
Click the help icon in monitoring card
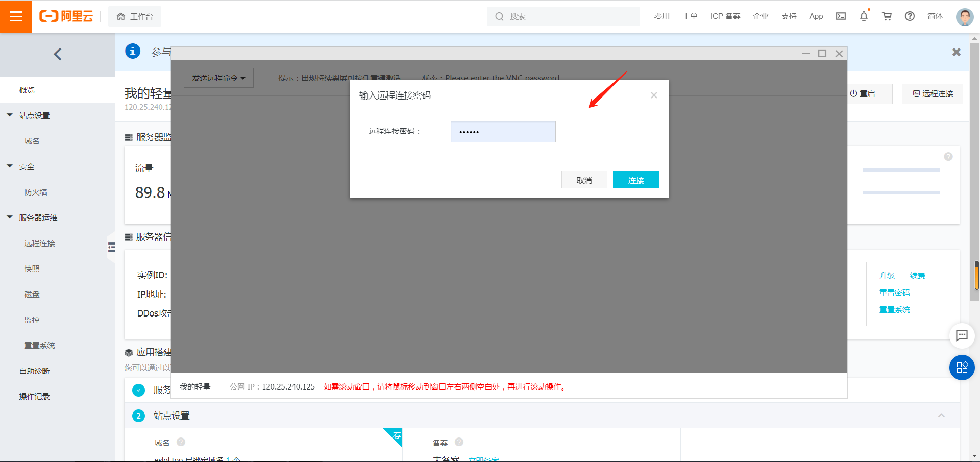pos(948,157)
